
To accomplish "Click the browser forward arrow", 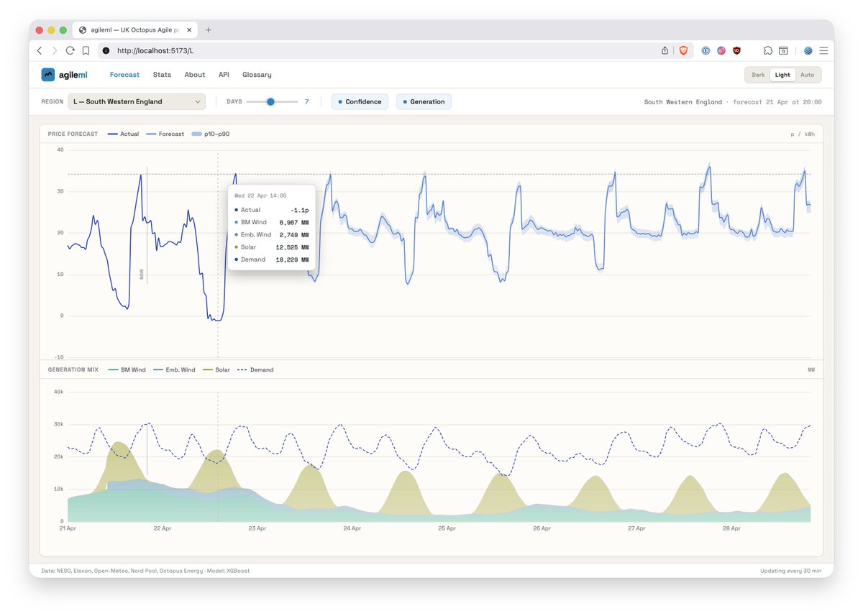I will click(55, 51).
